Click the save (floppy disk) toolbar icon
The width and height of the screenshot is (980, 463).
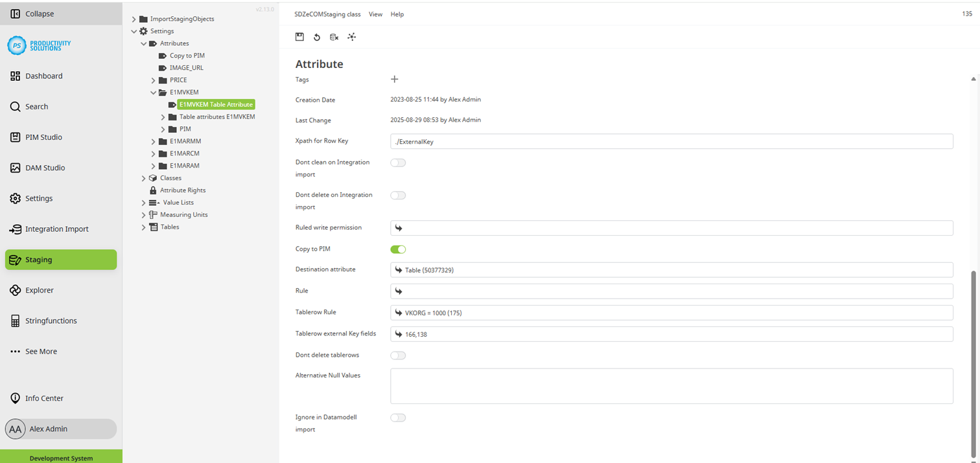coord(299,37)
